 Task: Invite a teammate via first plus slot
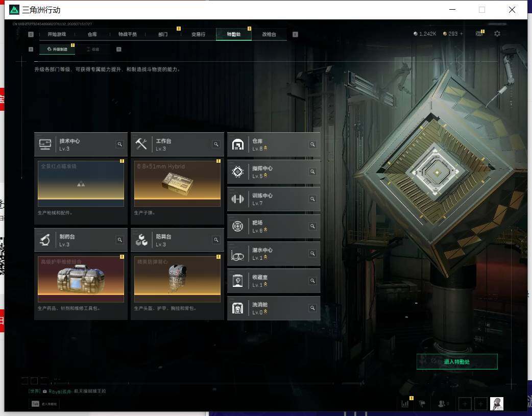point(465,404)
